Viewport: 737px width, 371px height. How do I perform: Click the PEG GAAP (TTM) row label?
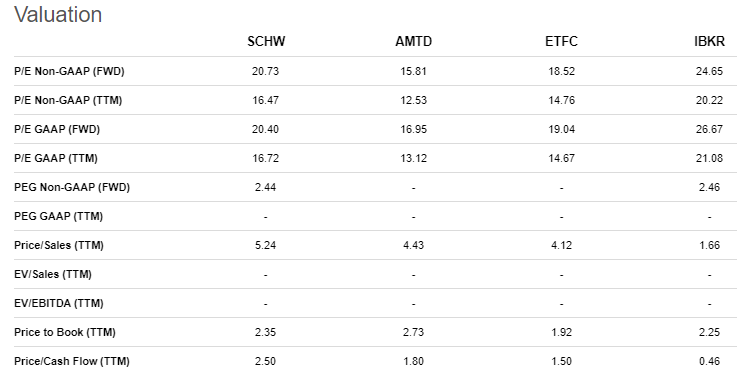point(58,216)
